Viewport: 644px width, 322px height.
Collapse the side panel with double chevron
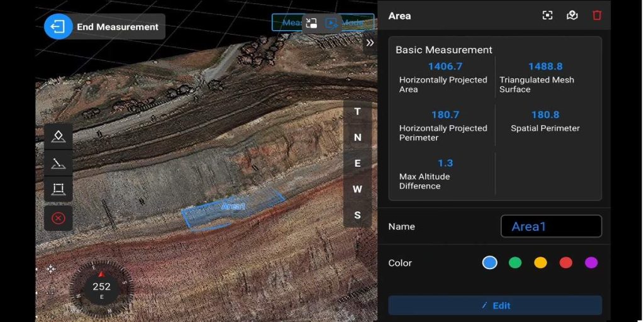pos(370,43)
